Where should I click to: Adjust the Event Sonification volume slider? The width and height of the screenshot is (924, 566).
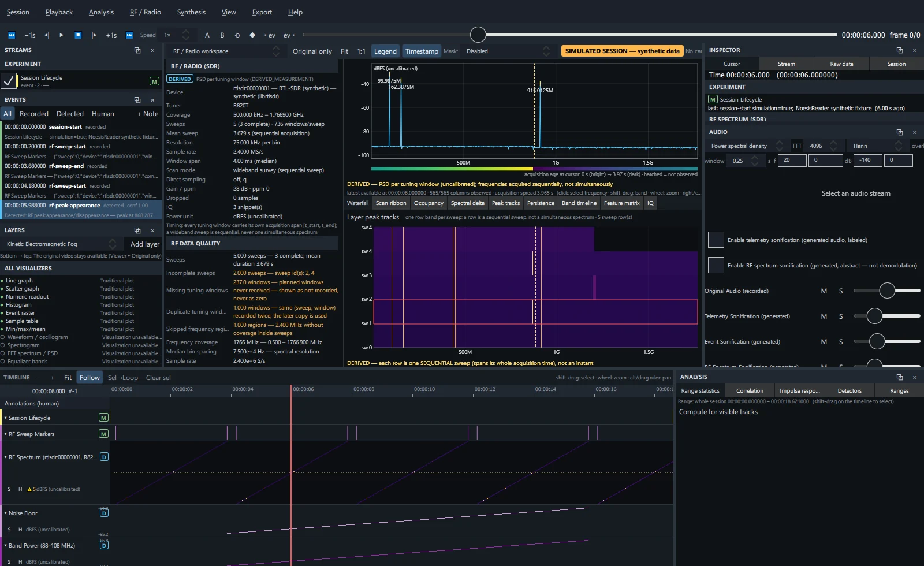(887, 342)
